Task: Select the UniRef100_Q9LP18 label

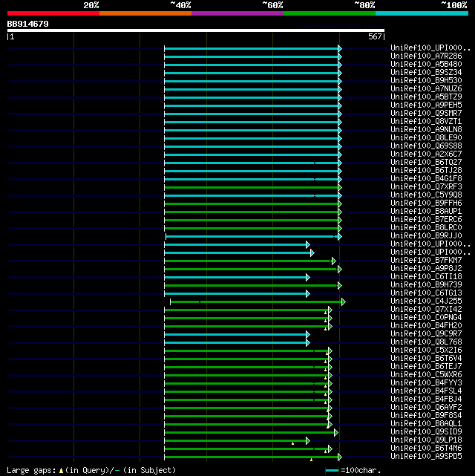Action: click(x=426, y=440)
